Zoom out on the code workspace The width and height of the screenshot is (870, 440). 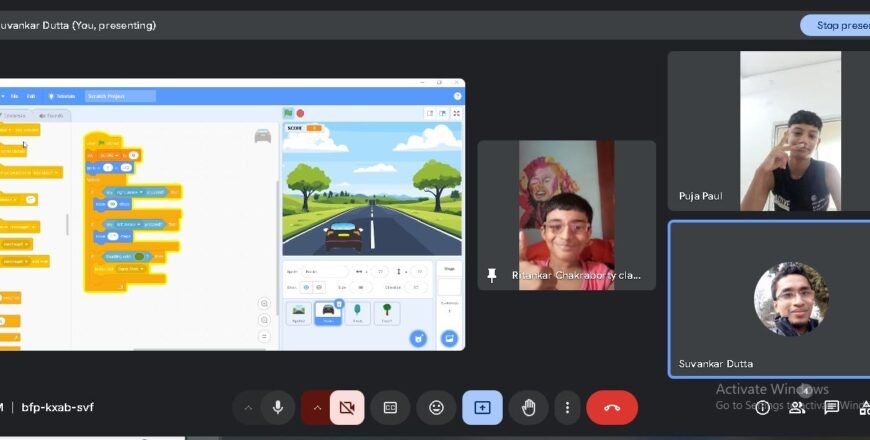pyautogui.click(x=264, y=320)
